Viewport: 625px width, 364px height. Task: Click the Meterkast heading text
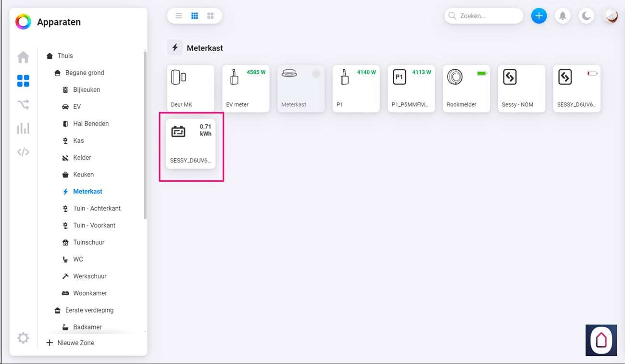pos(205,48)
